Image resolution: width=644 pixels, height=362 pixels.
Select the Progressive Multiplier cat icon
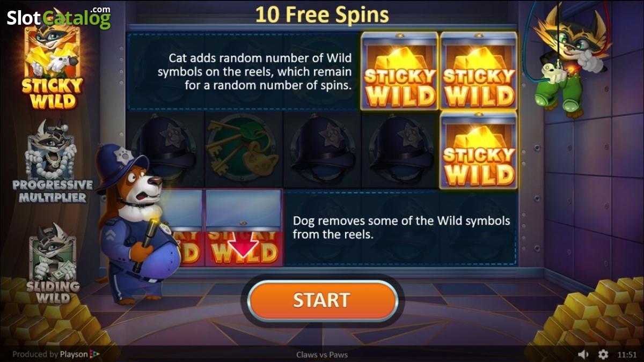tap(52, 161)
